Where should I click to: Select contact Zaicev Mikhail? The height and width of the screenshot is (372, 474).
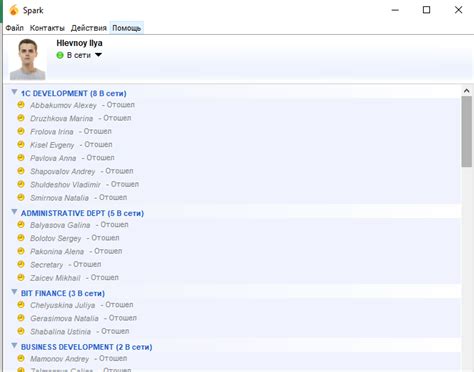tap(55, 278)
